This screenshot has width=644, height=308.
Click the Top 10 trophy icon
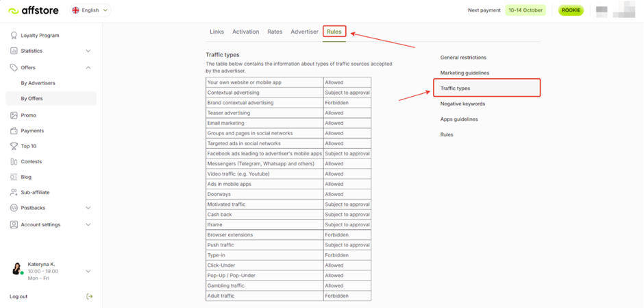(x=14, y=146)
